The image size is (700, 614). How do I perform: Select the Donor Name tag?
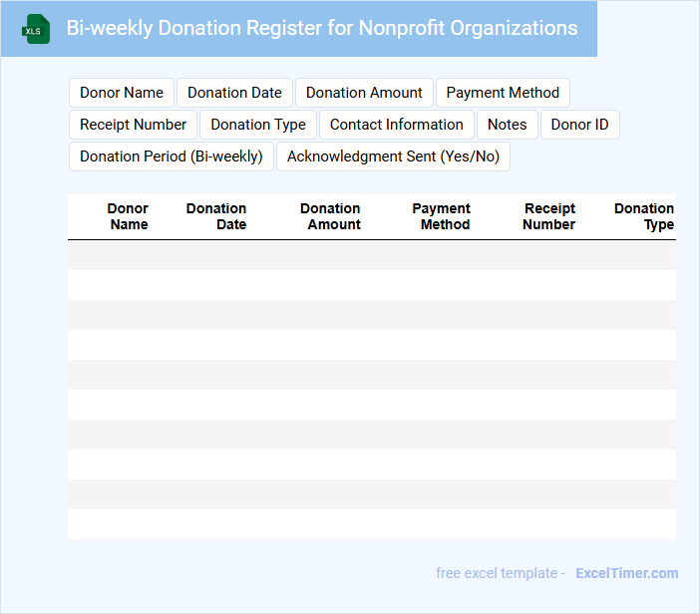coord(122,93)
